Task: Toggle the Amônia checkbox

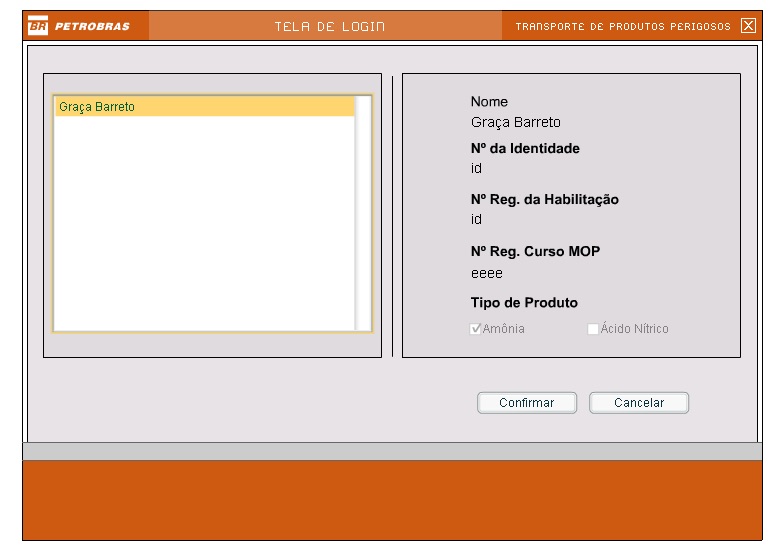Action: click(x=477, y=328)
